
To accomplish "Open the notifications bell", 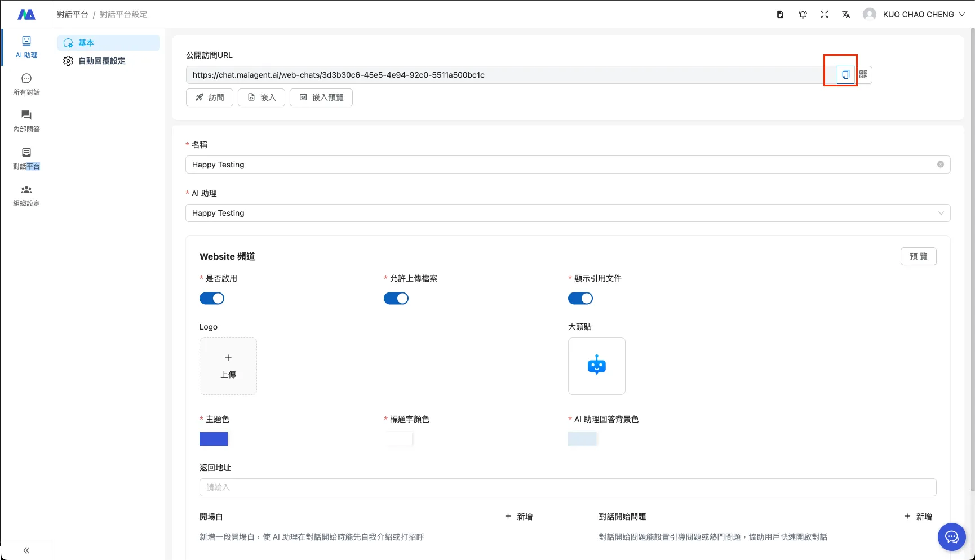I will pos(803,15).
